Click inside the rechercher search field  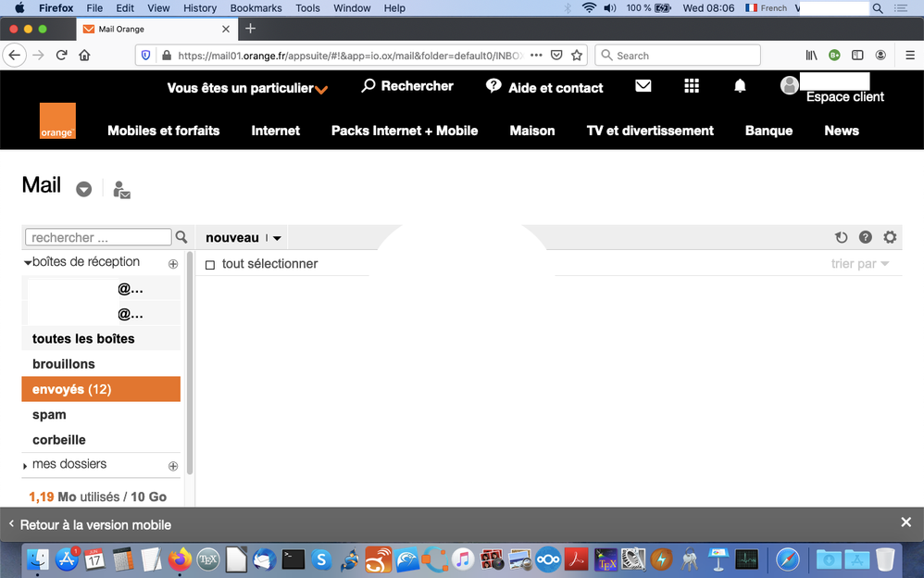[x=97, y=237]
